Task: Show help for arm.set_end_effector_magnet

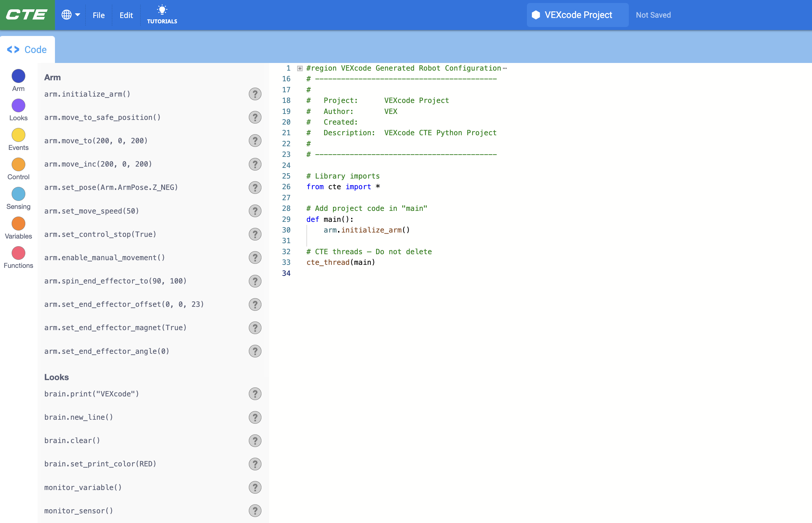Action: (254, 328)
